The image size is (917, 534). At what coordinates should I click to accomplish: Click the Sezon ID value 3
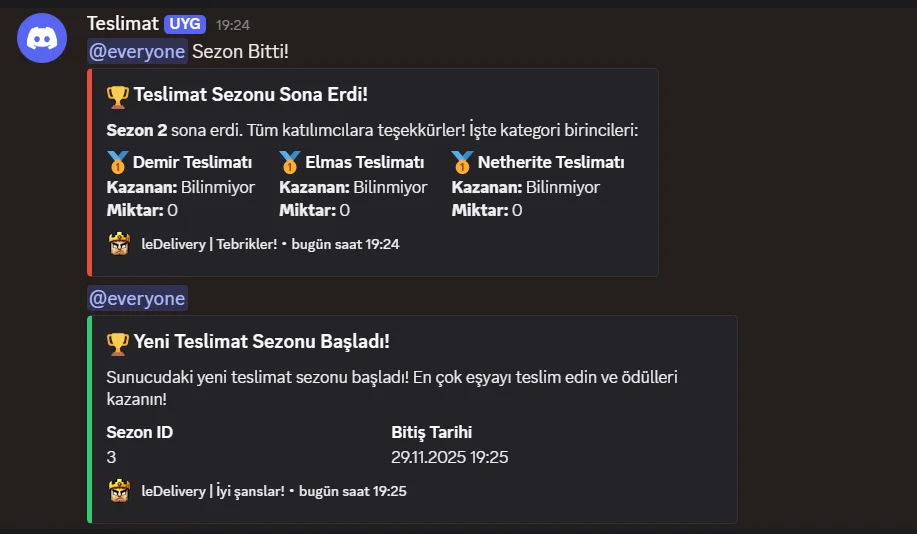pyautogui.click(x=111, y=457)
